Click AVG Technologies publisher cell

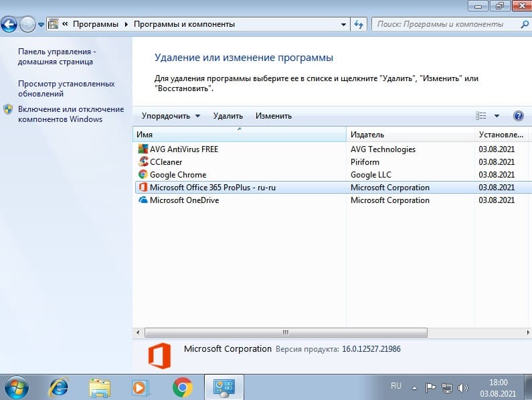point(383,149)
